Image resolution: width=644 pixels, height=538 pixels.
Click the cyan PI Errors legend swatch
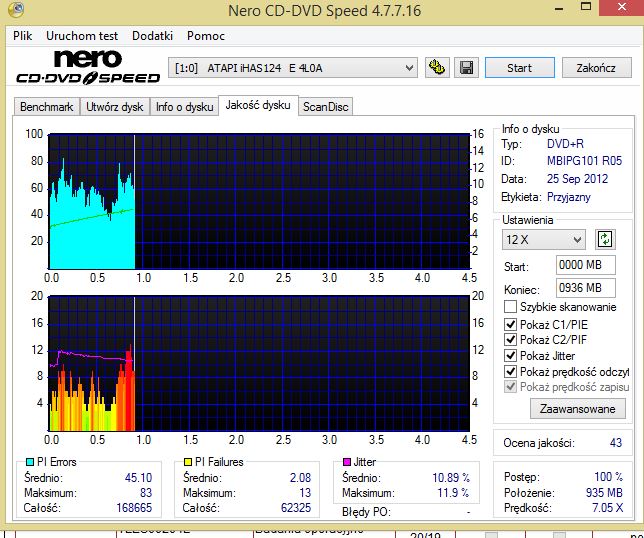(x=30, y=462)
